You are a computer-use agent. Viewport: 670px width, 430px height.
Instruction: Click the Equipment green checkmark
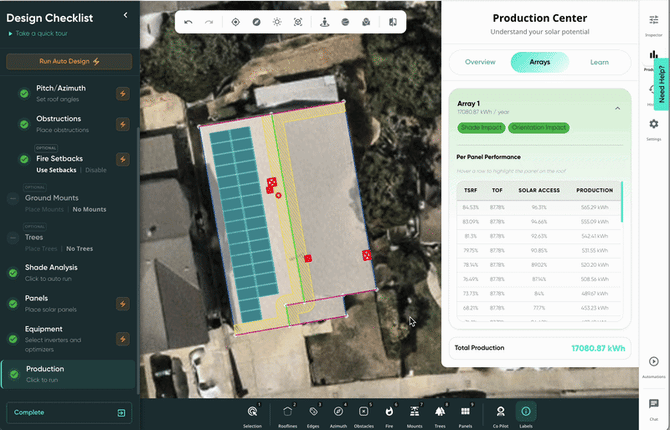tap(13, 339)
